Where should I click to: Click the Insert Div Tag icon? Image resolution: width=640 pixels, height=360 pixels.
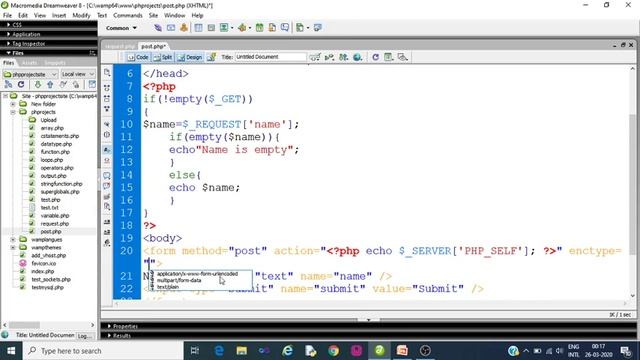tap(211, 28)
